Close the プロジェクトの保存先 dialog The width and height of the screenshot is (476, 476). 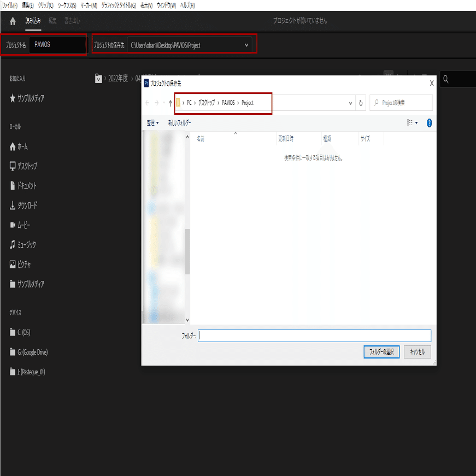click(x=432, y=83)
